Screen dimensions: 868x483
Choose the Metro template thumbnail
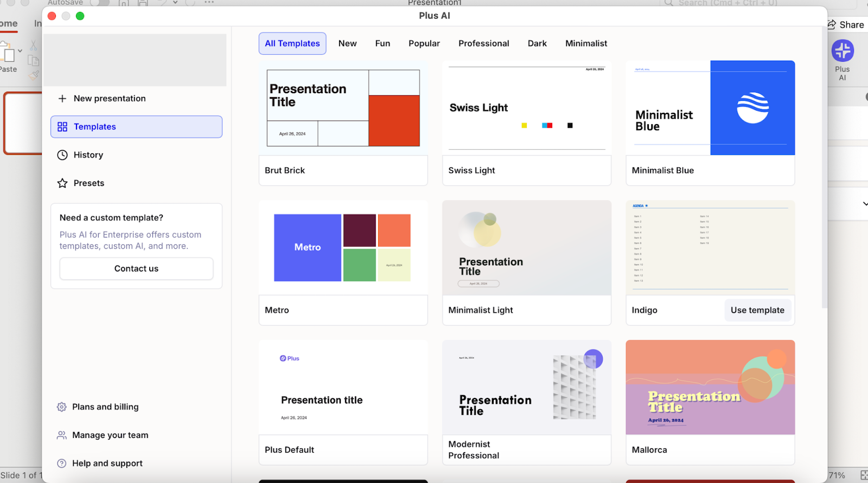[x=343, y=248]
